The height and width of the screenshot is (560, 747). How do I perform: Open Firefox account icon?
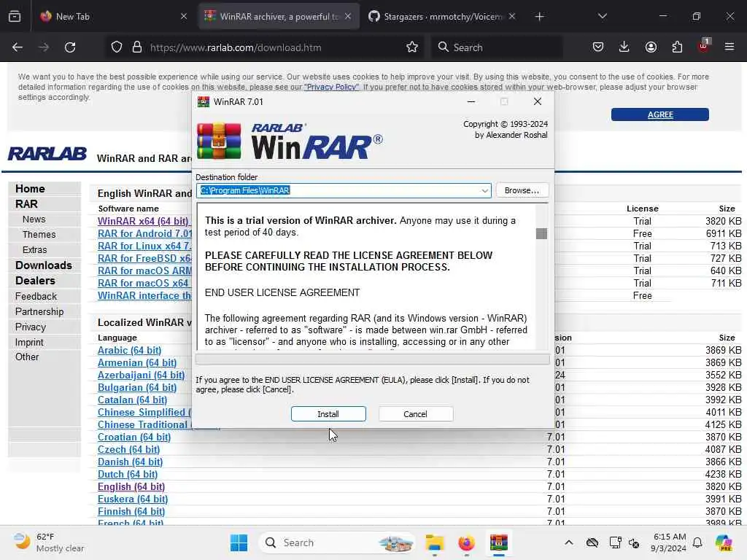(x=651, y=47)
